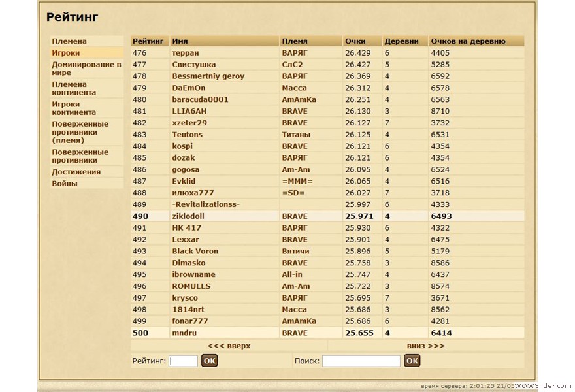
Task: Open the Племена ranking section
Action: pos(69,41)
